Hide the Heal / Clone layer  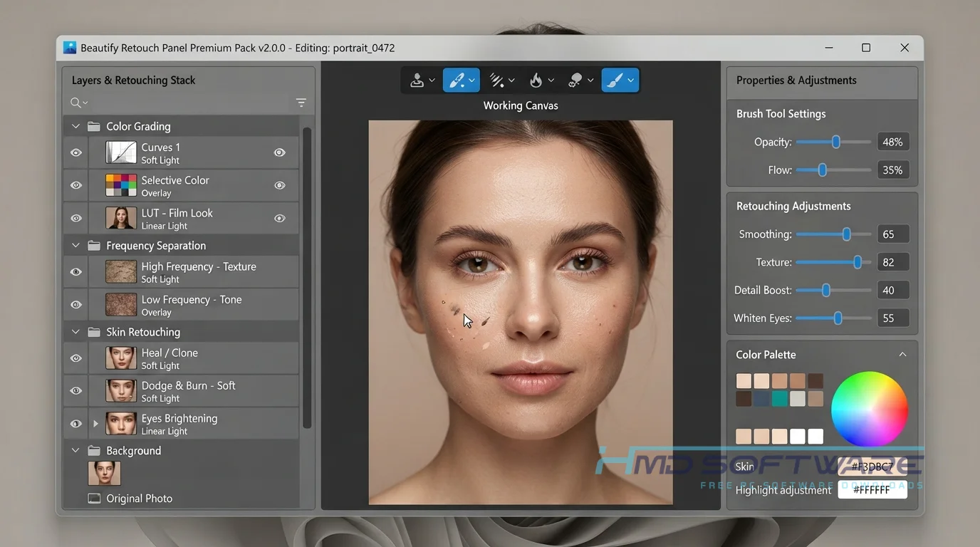pos(76,358)
